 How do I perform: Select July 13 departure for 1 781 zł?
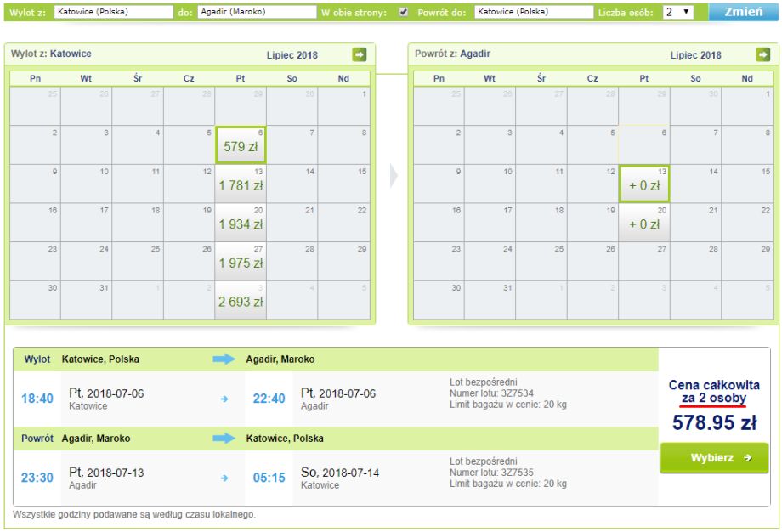click(241, 184)
